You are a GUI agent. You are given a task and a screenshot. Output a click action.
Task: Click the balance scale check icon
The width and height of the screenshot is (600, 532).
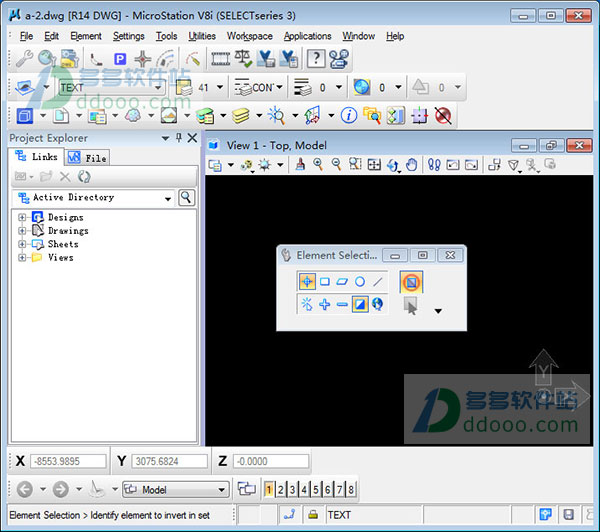243,59
